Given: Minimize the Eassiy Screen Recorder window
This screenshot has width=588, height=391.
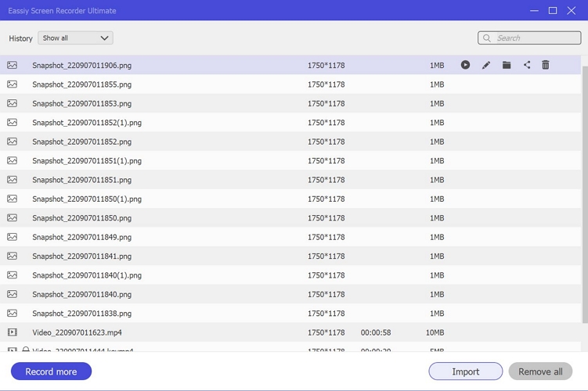Looking at the screenshot, I should pos(534,11).
